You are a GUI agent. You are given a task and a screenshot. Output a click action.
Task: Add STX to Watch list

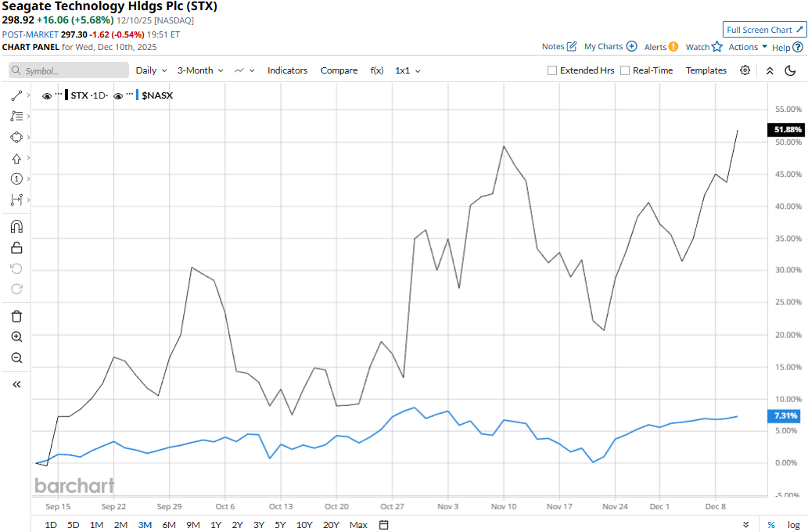click(704, 47)
